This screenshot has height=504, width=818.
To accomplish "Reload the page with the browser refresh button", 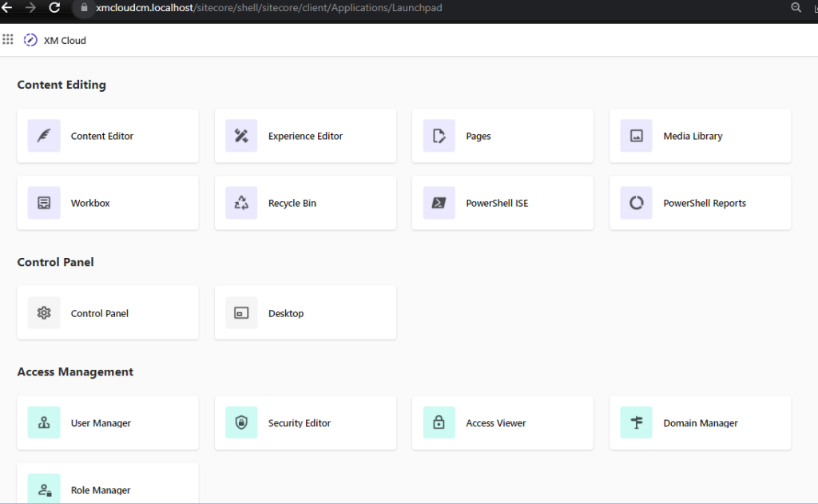I will pyautogui.click(x=54, y=8).
